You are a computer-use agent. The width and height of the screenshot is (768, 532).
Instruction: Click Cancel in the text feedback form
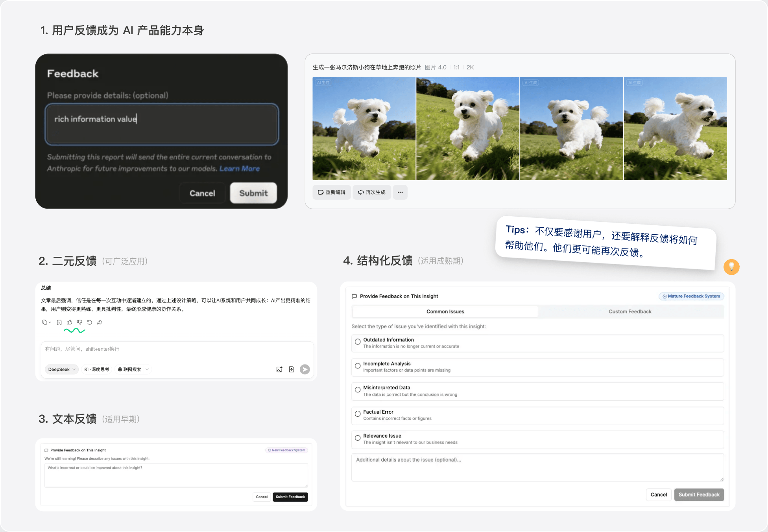click(x=262, y=497)
